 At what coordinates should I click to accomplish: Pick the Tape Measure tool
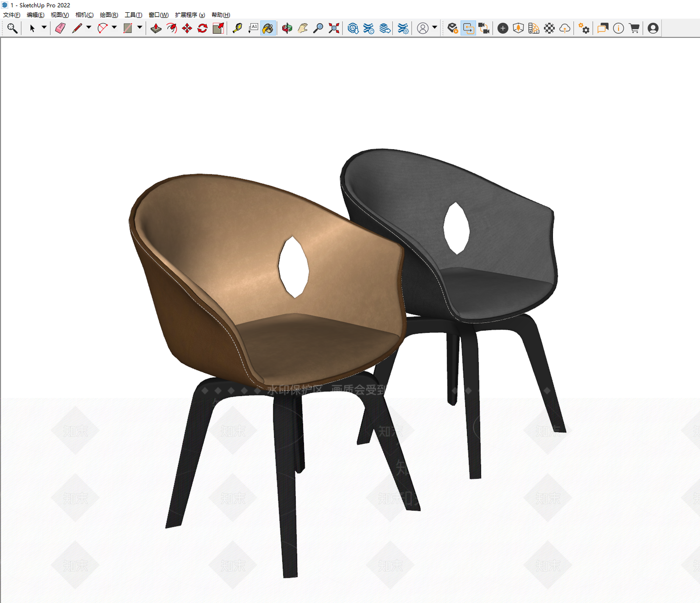237,28
